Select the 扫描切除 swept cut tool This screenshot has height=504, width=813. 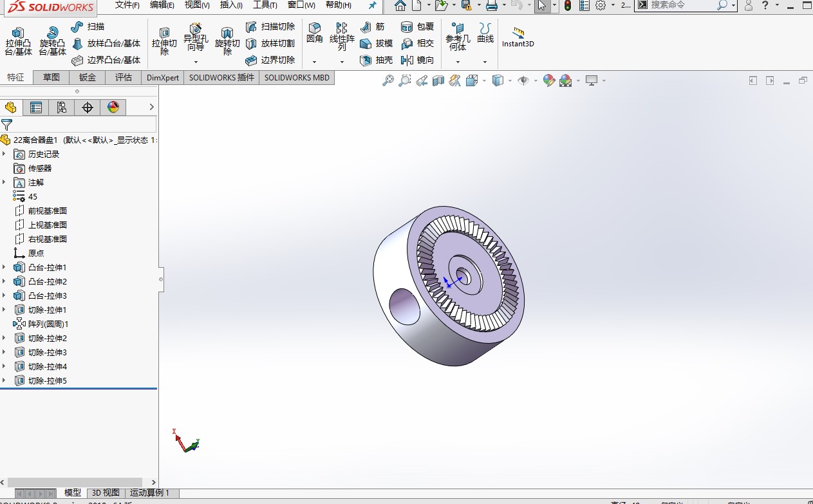(x=270, y=26)
